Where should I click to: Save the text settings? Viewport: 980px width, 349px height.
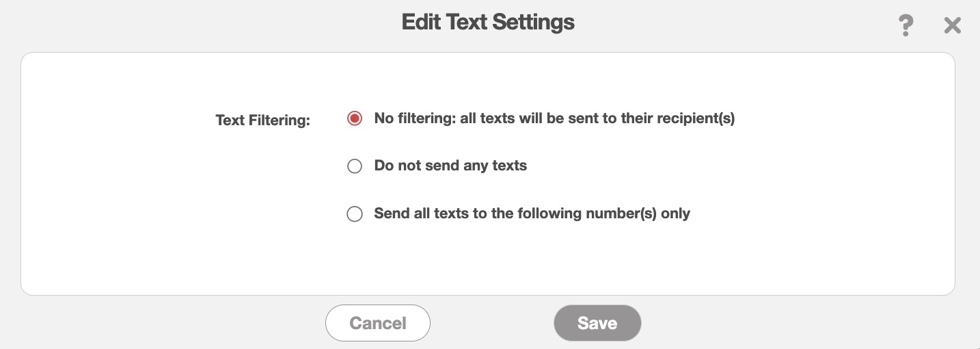[x=597, y=323]
